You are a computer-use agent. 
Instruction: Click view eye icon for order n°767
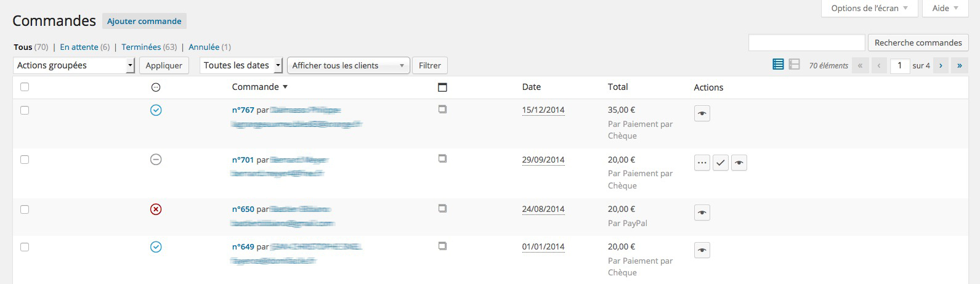click(702, 114)
